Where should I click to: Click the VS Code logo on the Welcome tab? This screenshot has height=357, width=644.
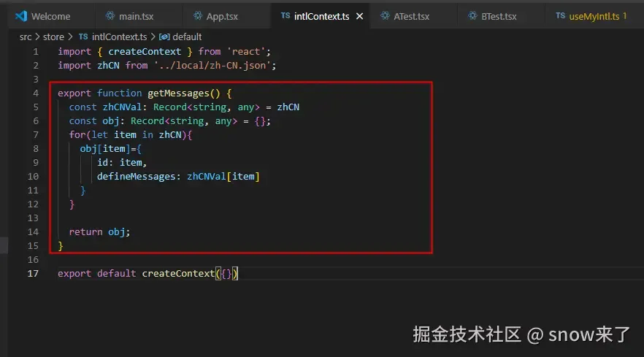pyautogui.click(x=21, y=16)
